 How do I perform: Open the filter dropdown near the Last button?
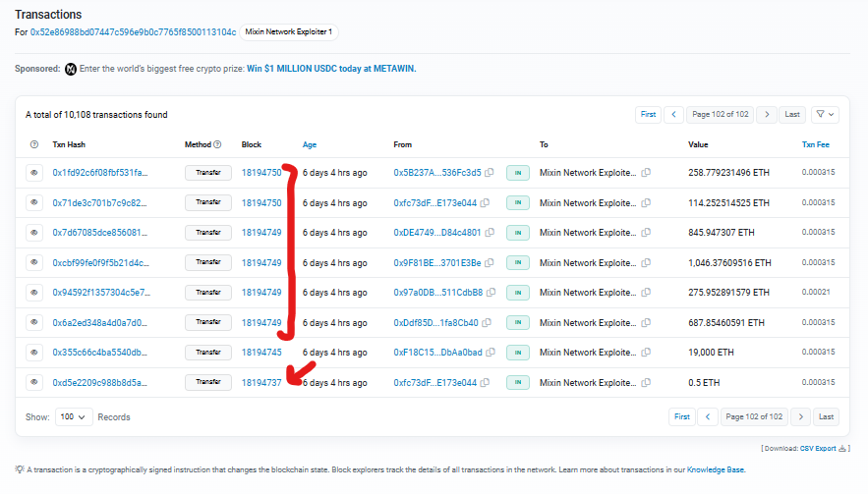pyautogui.click(x=825, y=114)
